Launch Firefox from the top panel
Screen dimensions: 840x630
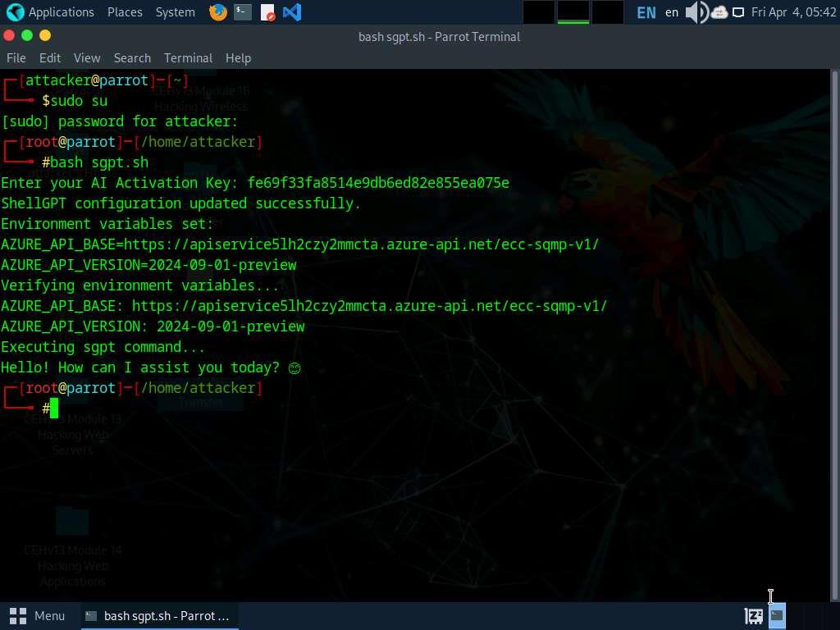click(x=218, y=12)
